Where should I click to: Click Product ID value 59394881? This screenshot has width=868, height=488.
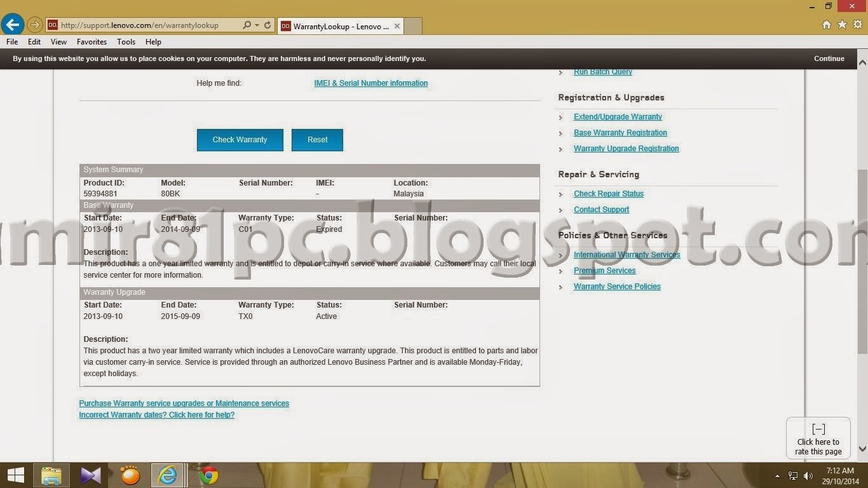click(x=100, y=194)
